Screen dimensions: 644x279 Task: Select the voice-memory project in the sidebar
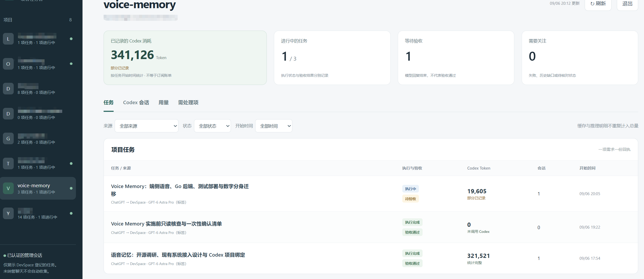(x=38, y=188)
